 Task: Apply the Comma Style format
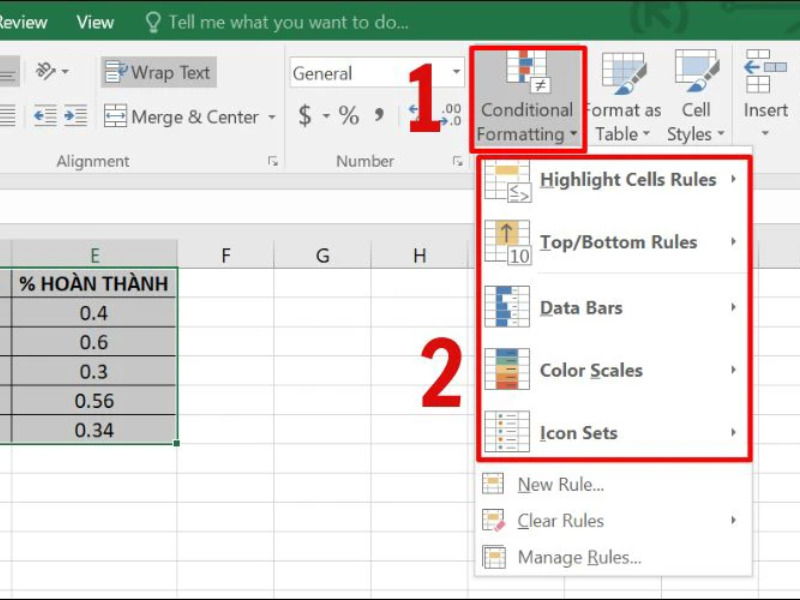click(x=379, y=115)
